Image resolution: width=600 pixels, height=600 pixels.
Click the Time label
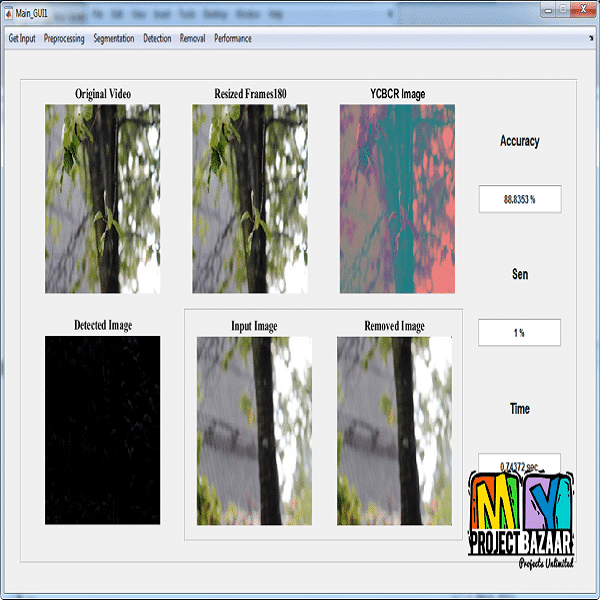(520, 409)
